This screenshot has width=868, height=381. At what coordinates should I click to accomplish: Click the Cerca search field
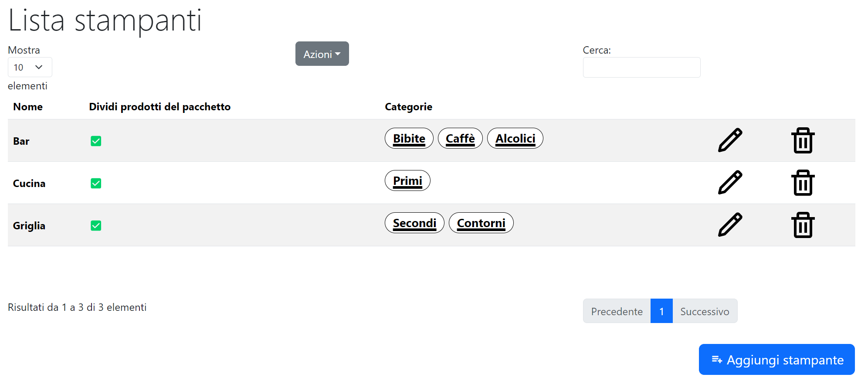coord(641,68)
